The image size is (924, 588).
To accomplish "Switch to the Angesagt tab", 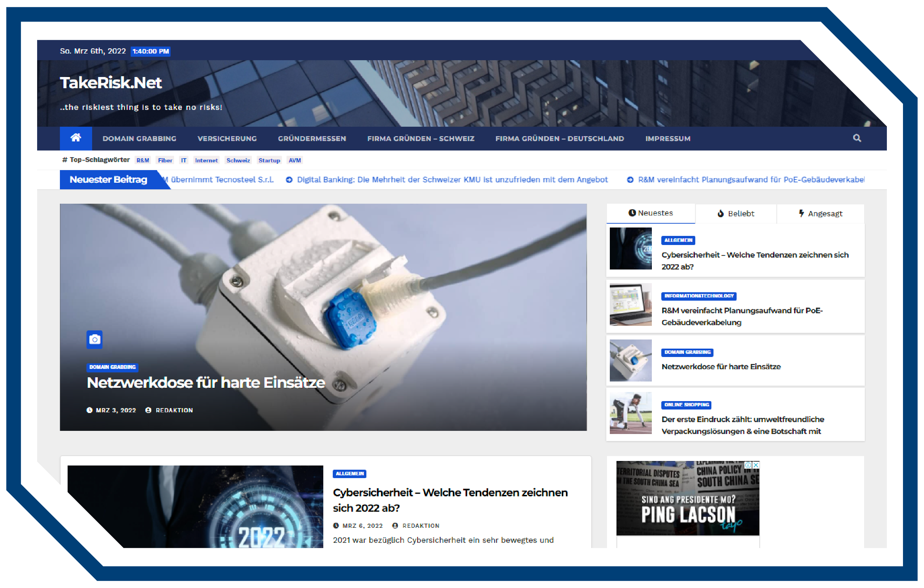I will click(821, 213).
